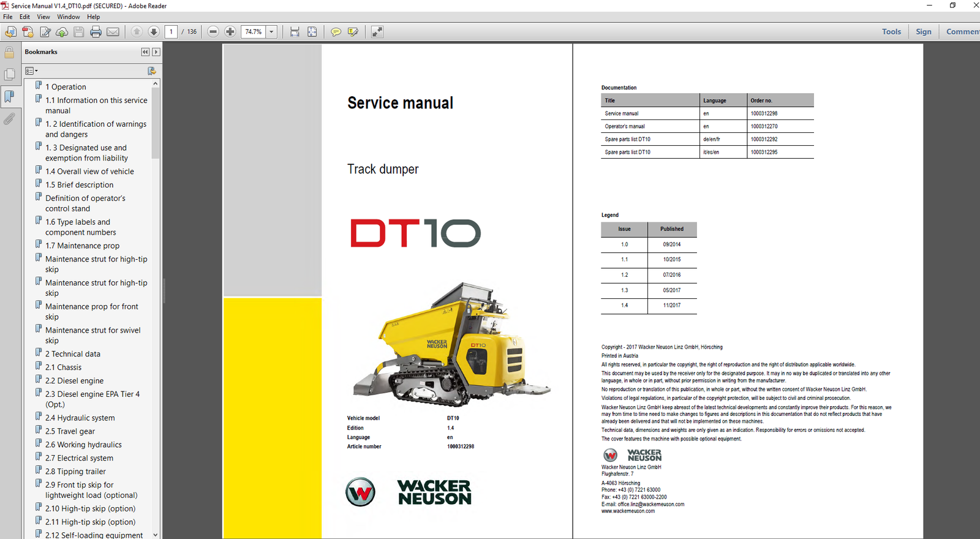
Task: Open the View menu
Action: coord(43,17)
